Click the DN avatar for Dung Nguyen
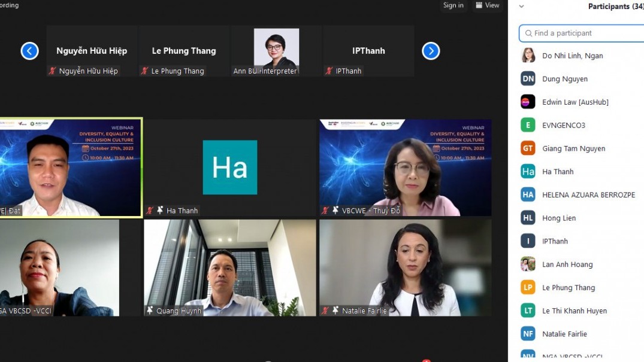The width and height of the screenshot is (644, 362). 528,78
